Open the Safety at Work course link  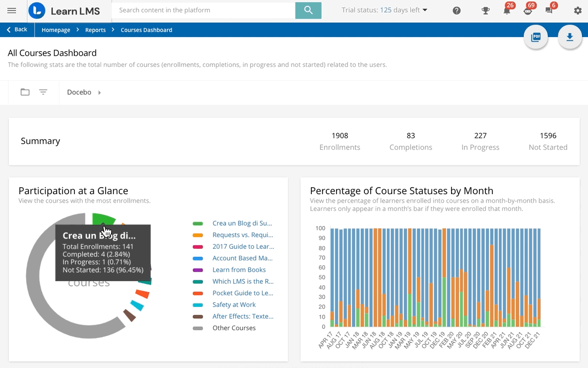(234, 305)
